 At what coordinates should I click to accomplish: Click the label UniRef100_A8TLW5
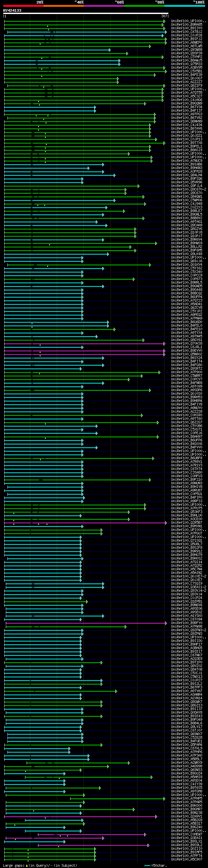point(187,46)
